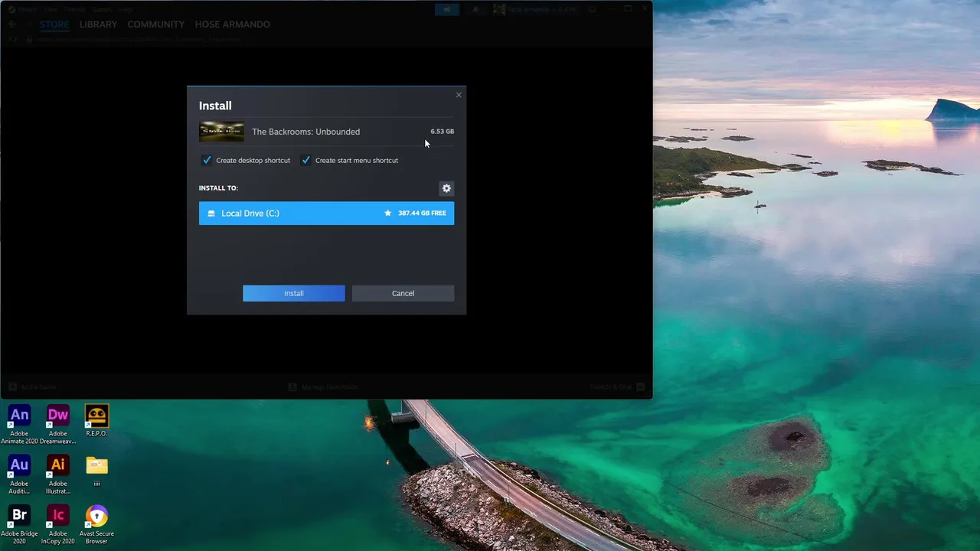Click Cancel in the Install dialog
The height and width of the screenshot is (551, 980).
tap(403, 293)
